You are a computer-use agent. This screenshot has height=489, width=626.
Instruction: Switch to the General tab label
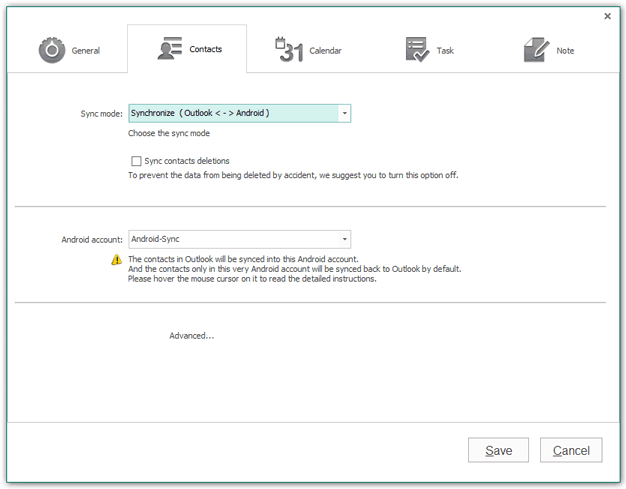pyautogui.click(x=86, y=51)
